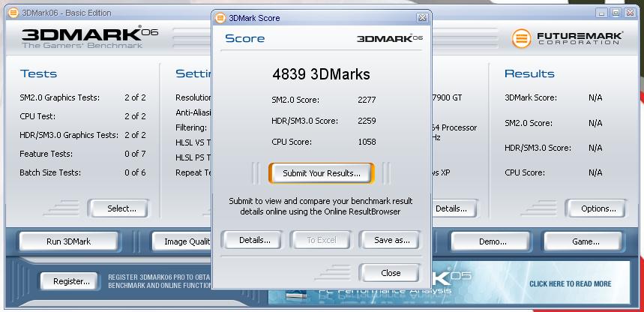
Task: Click the 3DMark06 logo in score dialog
Action: (390, 39)
